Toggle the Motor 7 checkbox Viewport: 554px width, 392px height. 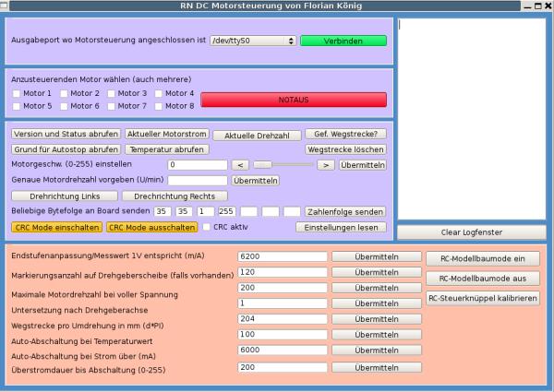[x=110, y=106]
